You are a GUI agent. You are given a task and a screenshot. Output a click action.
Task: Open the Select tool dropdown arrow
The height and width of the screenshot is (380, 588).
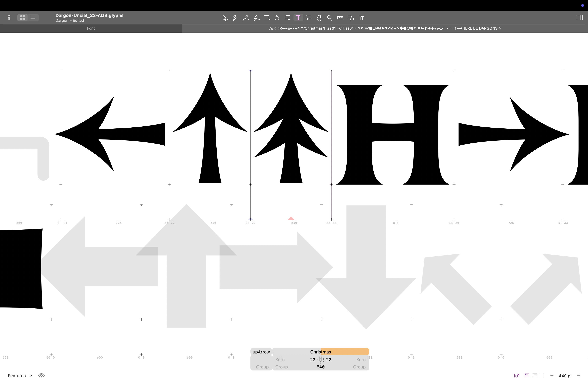pos(227,19)
